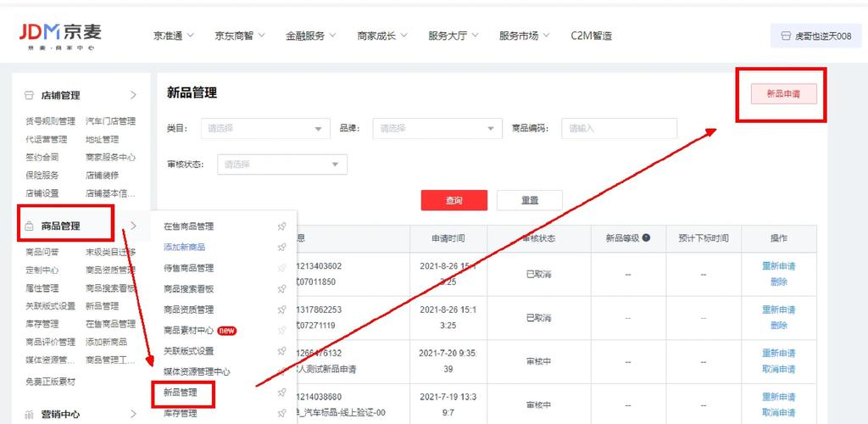The height and width of the screenshot is (424, 868).
Task: Click the pin icon beside 商品资质管理
Action: coord(281,310)
